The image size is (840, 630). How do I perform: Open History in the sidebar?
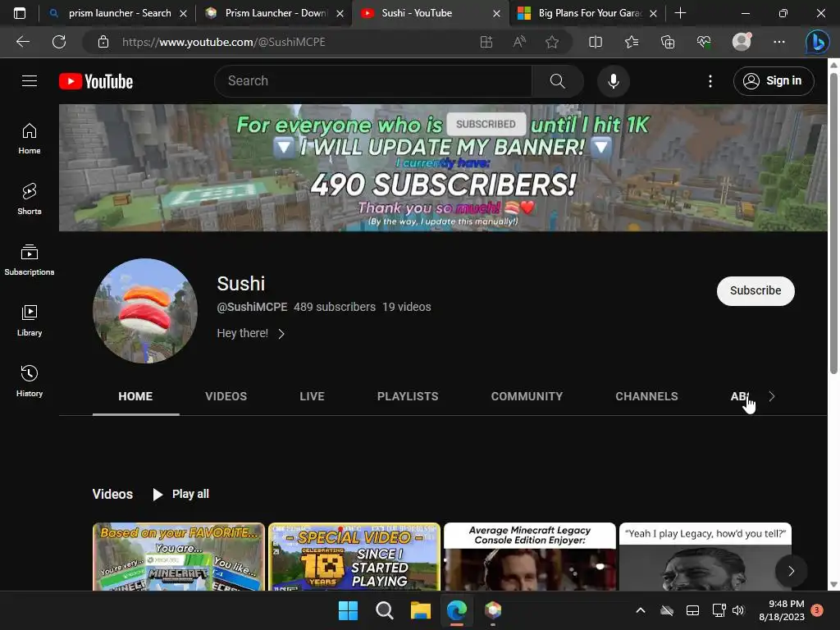30,381
